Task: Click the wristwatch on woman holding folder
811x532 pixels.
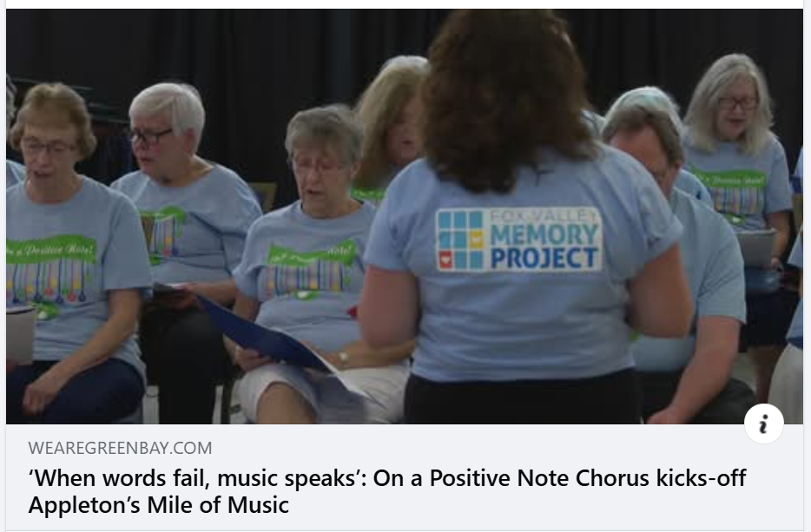Action: coord(343,358)
